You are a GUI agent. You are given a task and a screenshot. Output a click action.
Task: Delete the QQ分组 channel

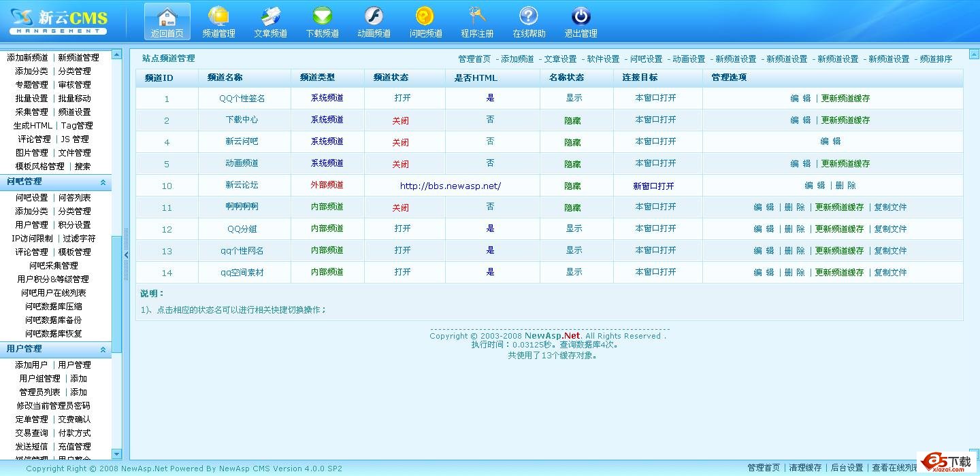(795, 229)
